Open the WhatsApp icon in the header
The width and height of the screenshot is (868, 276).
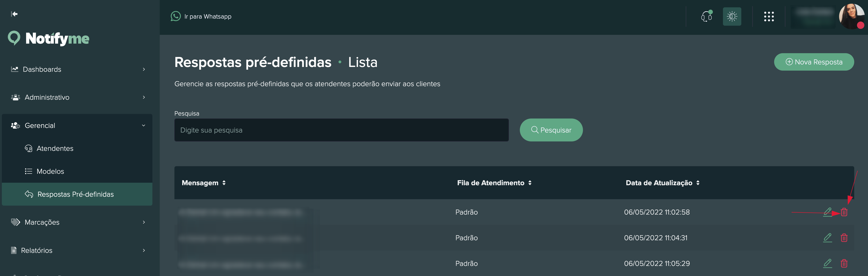[176, 16]
